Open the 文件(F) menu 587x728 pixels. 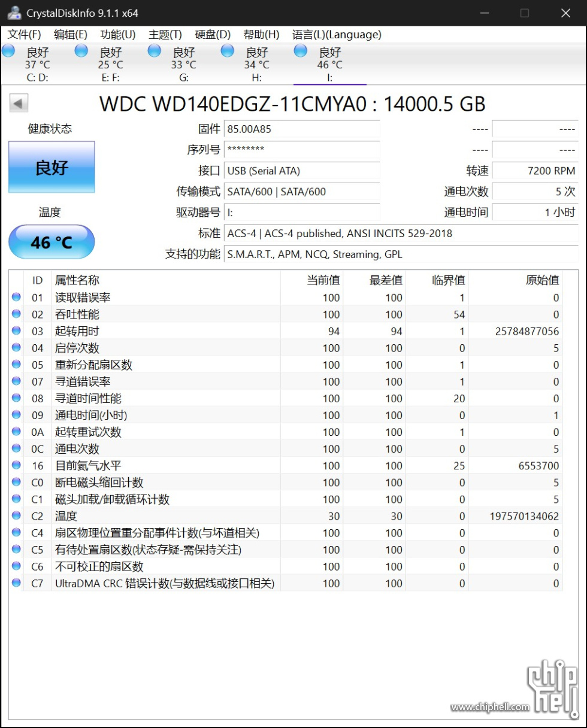[25, 35]
